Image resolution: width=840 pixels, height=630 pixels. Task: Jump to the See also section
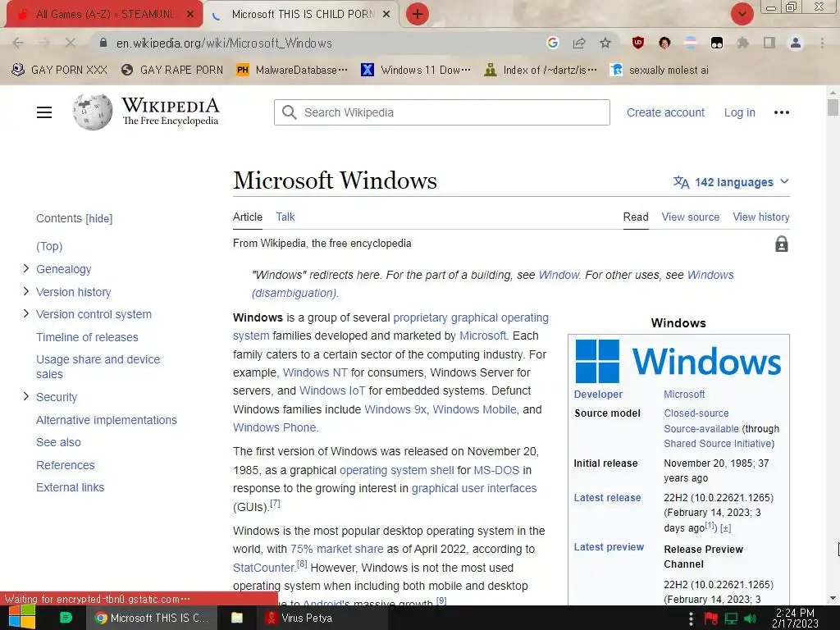click(x=58, y=442)
